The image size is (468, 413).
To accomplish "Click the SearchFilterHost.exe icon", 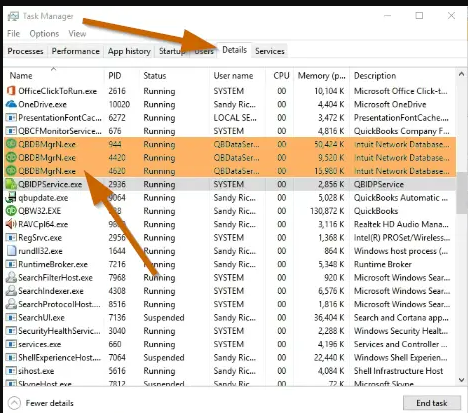I will click(11, 277).
